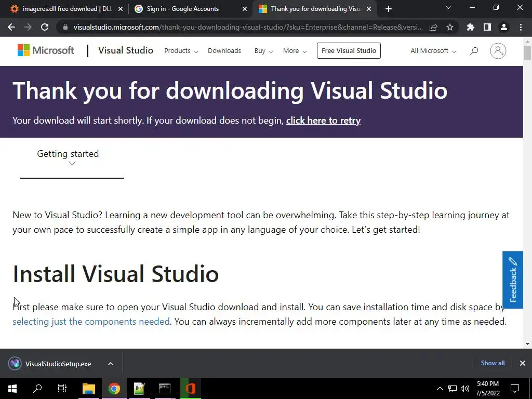The width and height of the screenshot is (532, 399).
Task: Click the page vertical scrollbar thumb
Action: click(x=527, y=54)
